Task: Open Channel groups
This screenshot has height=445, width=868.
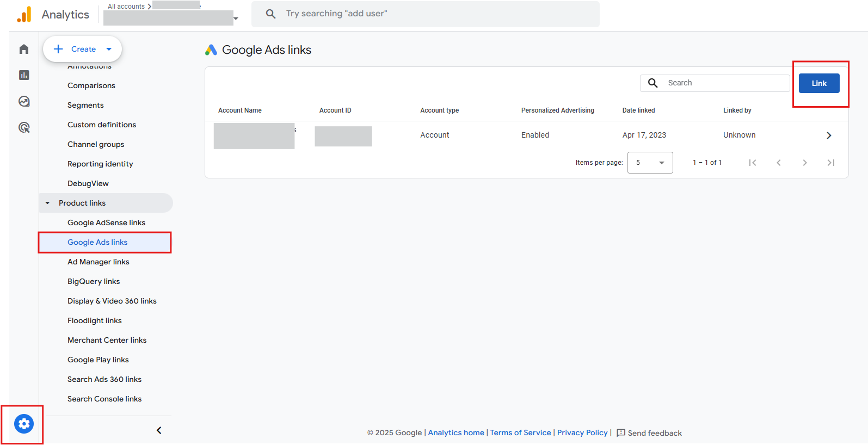Action: (96, 144)
